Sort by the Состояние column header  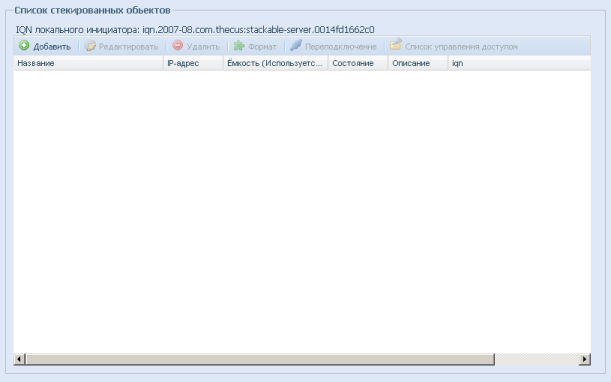(358, 63)
